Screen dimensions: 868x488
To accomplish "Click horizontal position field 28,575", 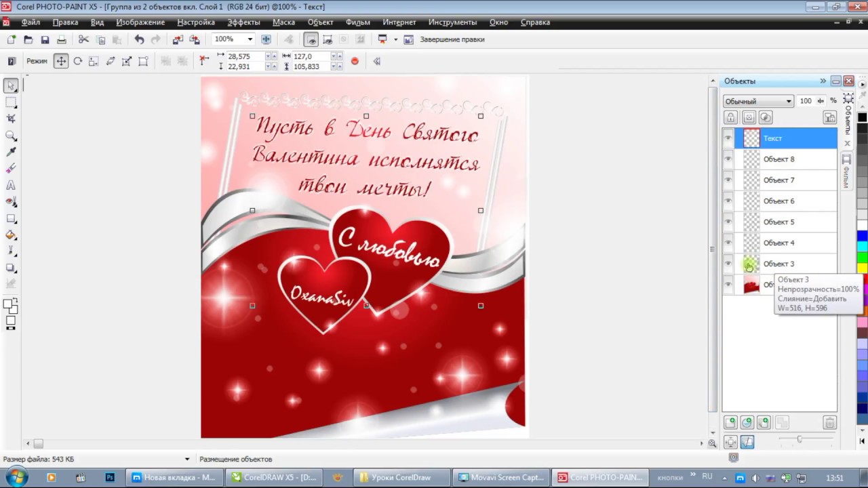I will pyautogui.click(x=247, y=56).
